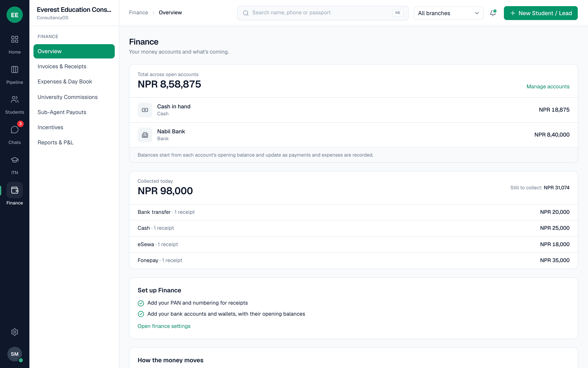The image size is (588, 368).
Task: Click the NPR 98,000 collected amount
Action: 165,191
